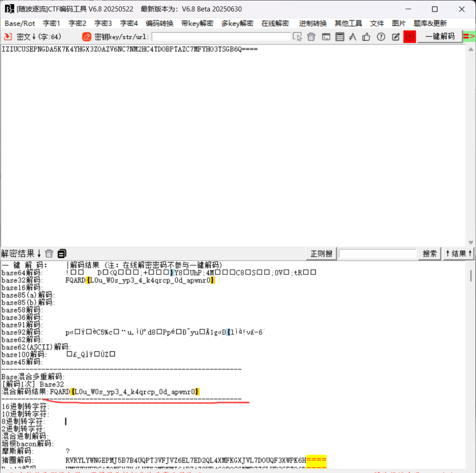Viewport: 476px width, 473px height.
Task: Click the font letter A icon
Action: [353, 37]
